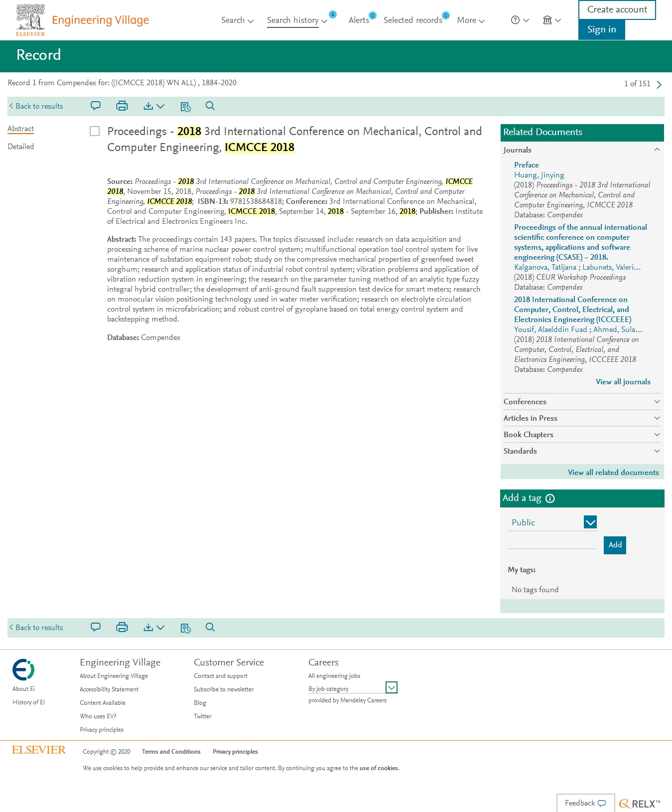Switch to the Abstract view tab
Screen dimensions: 672x812
(21, 129)
